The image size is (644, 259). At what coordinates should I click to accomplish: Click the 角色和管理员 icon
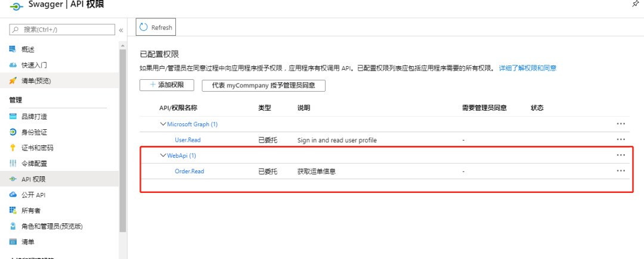13,226
